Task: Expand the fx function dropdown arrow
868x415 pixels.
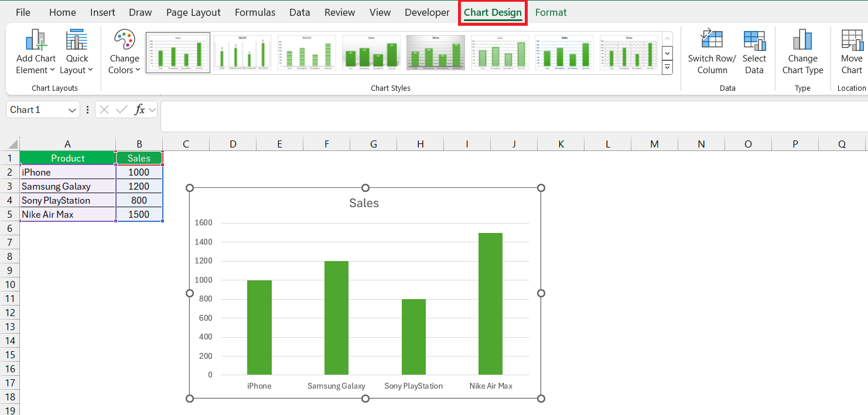Action: pyautogui.click(x=152, y=110)
